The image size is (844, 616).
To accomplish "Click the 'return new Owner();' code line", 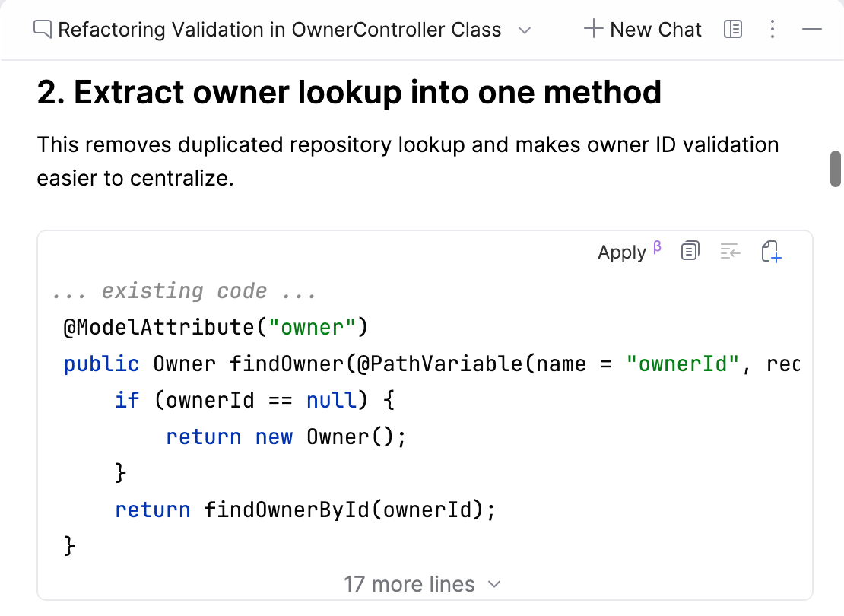I will pyautogui.click(x=286, y=437).
